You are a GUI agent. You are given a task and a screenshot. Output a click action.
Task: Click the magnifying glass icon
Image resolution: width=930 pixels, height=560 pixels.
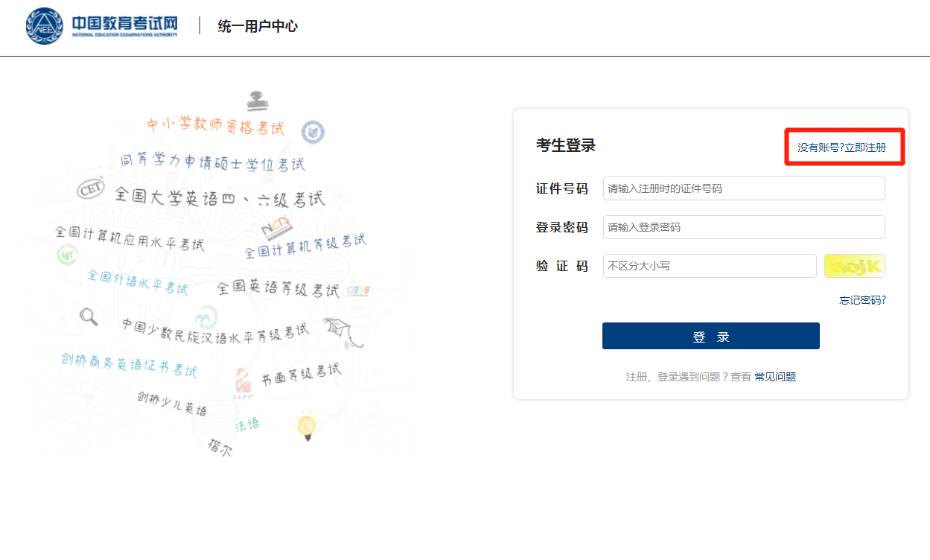89,316
